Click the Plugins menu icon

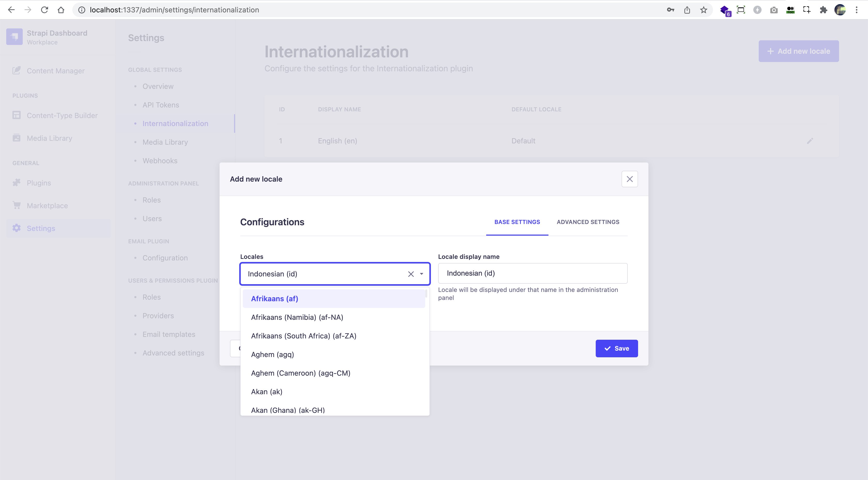pyautogui.click(x=17, y=182)
